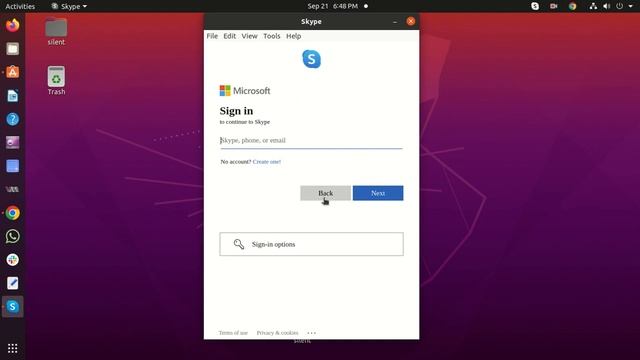Click the power icon in top bar
Viewport: 640px width, 360px height.
[620, 6]
